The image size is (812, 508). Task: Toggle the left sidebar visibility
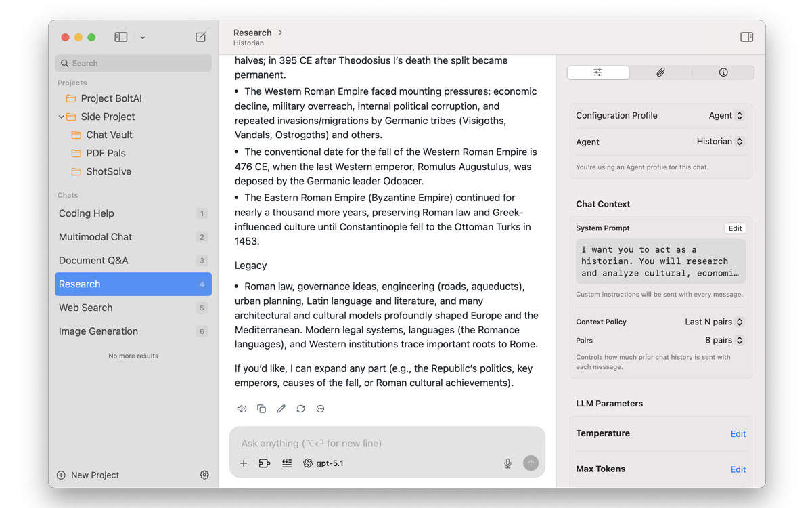pyautogui.click(x=121, y=37)
